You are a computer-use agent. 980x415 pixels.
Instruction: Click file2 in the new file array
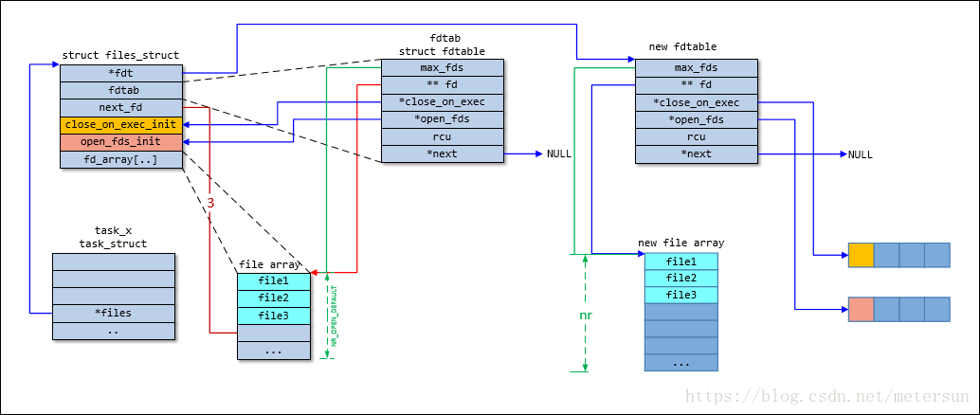click(681, 278)
